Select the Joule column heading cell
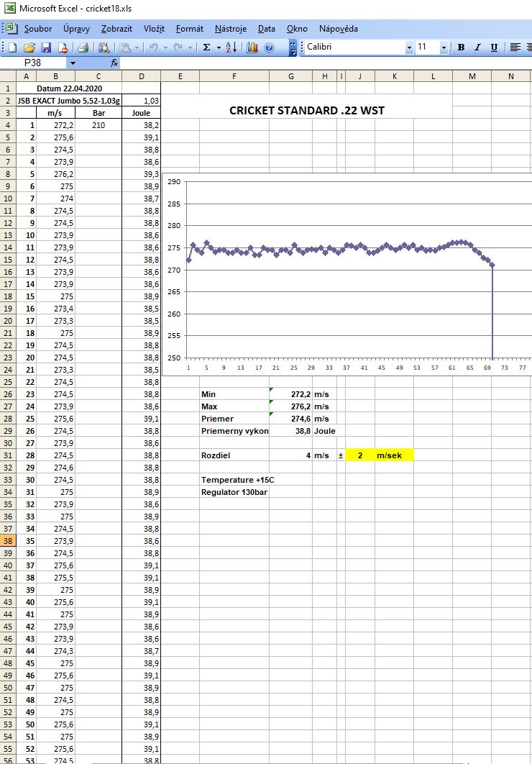Viewport: 532px width, 764px height. tap(141, 113)
